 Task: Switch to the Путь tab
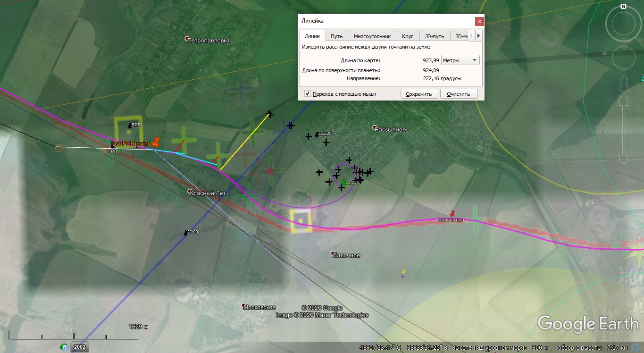pyautogui.click(x=337, y=36)
